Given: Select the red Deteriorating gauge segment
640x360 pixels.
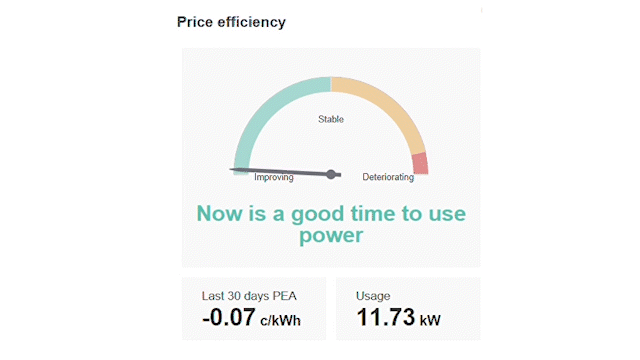Looking at the screenshot, I should click(x=420, y=163).
